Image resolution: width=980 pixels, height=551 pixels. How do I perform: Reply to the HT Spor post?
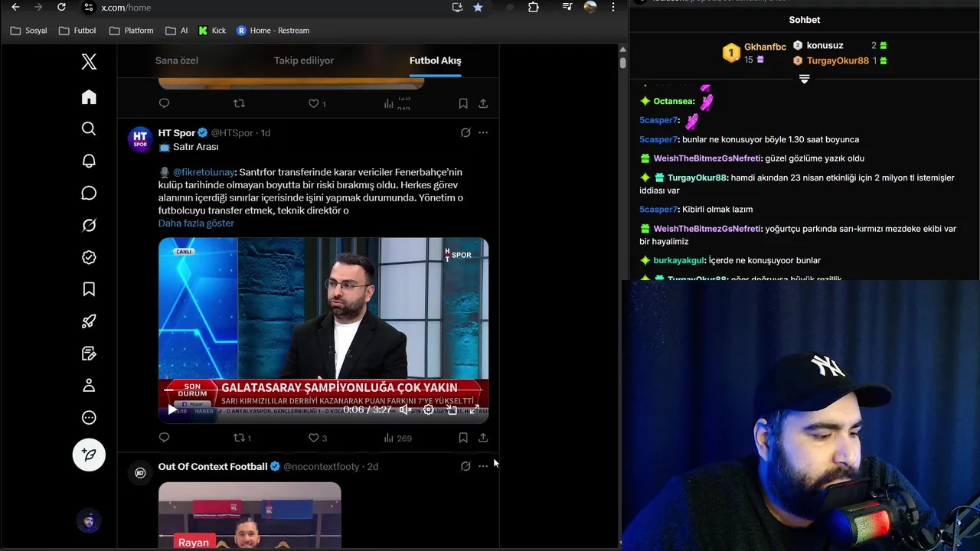coord(164,438)
